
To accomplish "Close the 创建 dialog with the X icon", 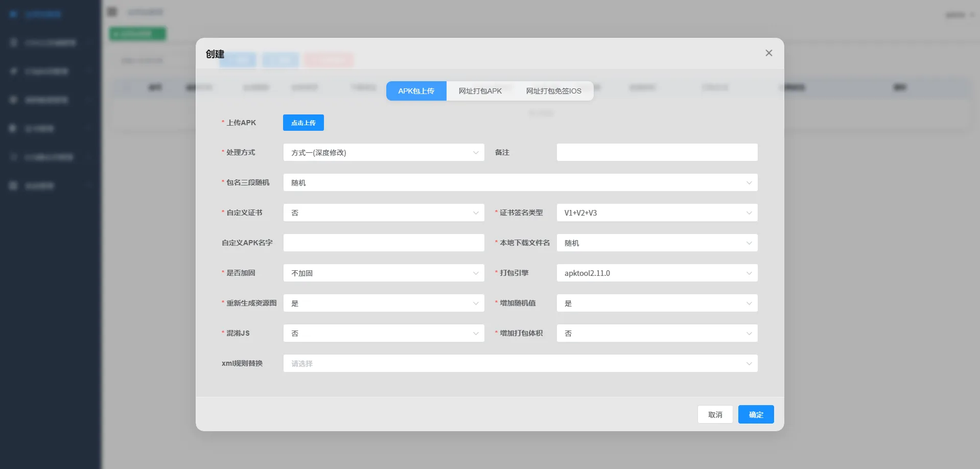I will click(x=769, y=53).
